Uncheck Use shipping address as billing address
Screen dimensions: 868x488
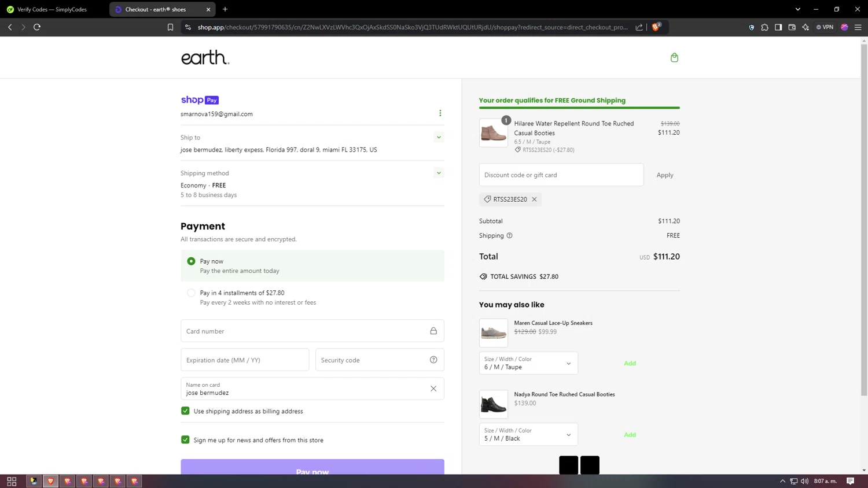point(185,411)
